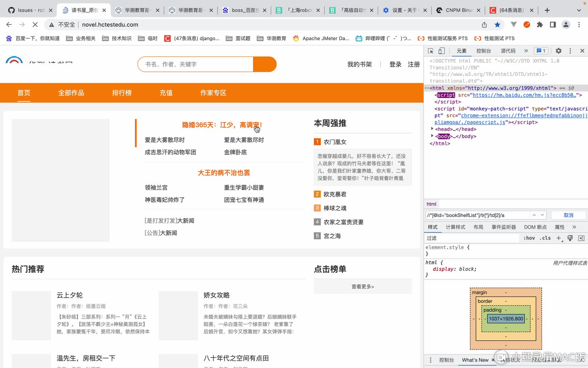This screenshot has width=588, height=368.
Task: Expand the body element node
Action: (x=432, y=136)
